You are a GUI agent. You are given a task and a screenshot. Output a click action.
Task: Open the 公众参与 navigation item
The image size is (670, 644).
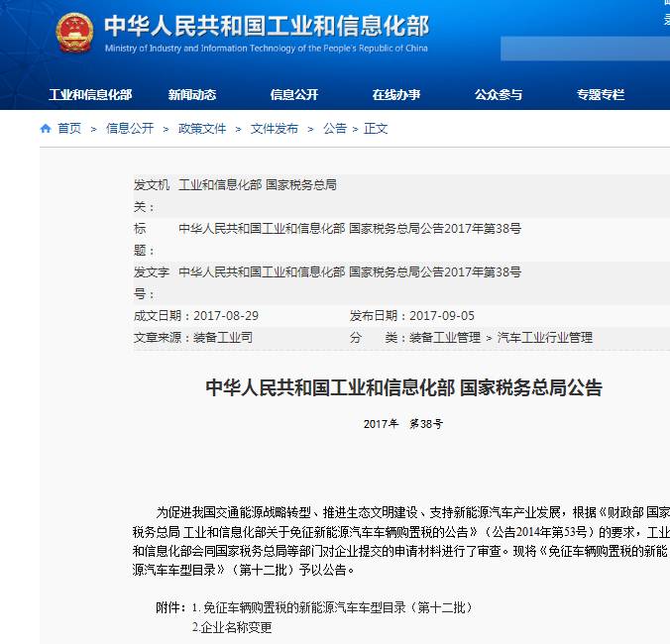coord(498,95)
